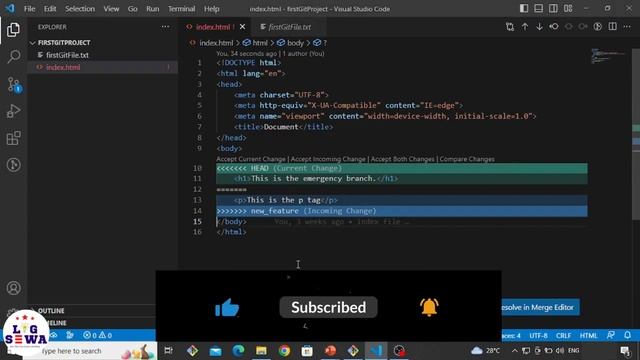This screenshot has height=360, width=640.
Task: Open Task View on the taskbar
Action: point(168,351)
